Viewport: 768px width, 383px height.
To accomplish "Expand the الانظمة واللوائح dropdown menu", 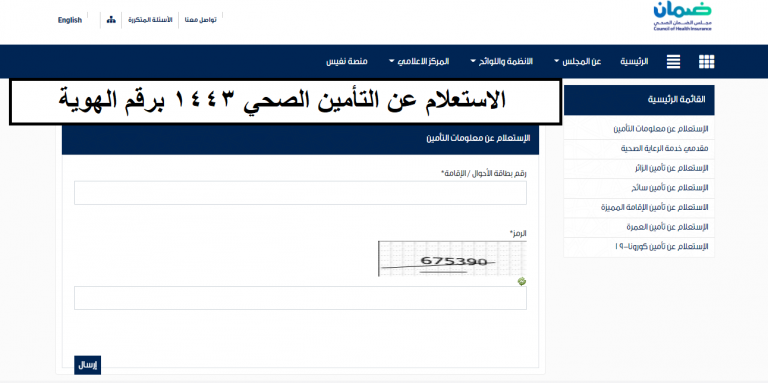I will (502, 62).
